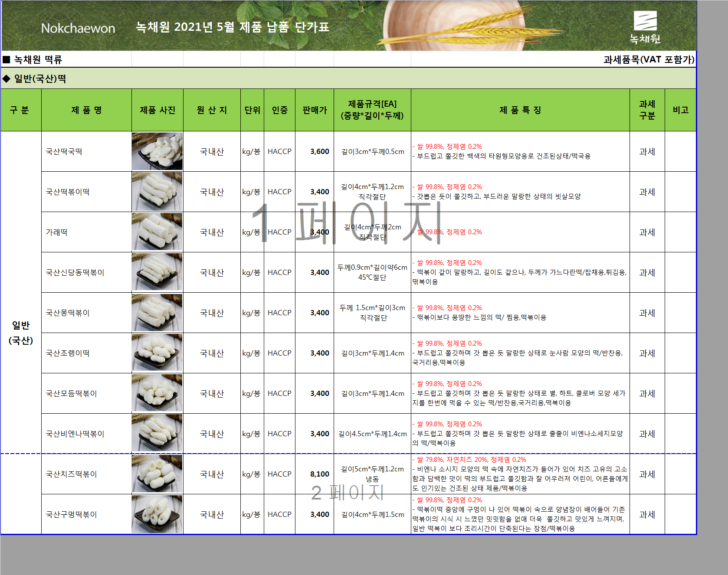Click the 국산조랭이떡 product photo
Image resolution: width=728 pixels, height=575 pixels.
point(157,353)
